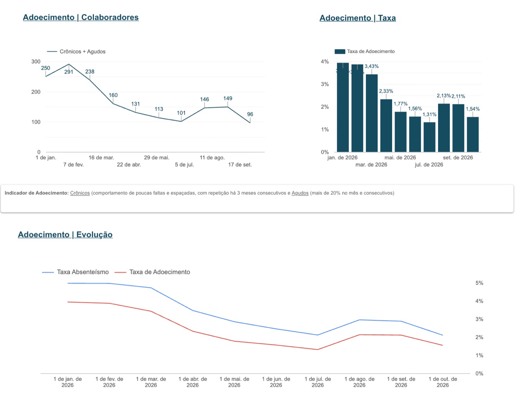The height and width of the screenshot is (397, 532).
Task: Click the underlined Crônicos term in the note
Action: tap(80, 193)
